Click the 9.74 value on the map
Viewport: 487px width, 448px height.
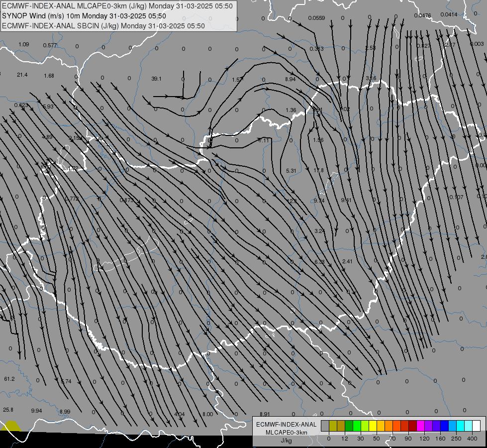point(319,201)
